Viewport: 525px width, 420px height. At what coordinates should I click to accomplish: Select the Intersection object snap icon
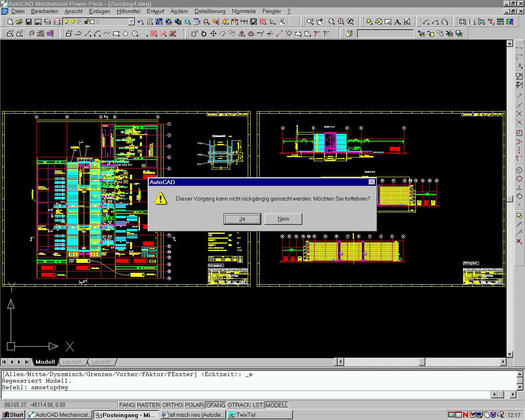pyautogui.click(x=519, y=114)
